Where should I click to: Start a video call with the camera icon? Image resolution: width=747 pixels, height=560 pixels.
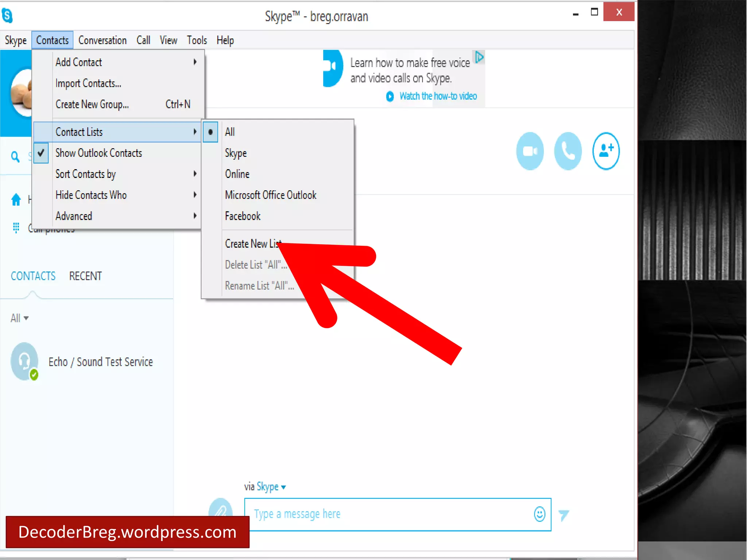(x=530, y=151)
